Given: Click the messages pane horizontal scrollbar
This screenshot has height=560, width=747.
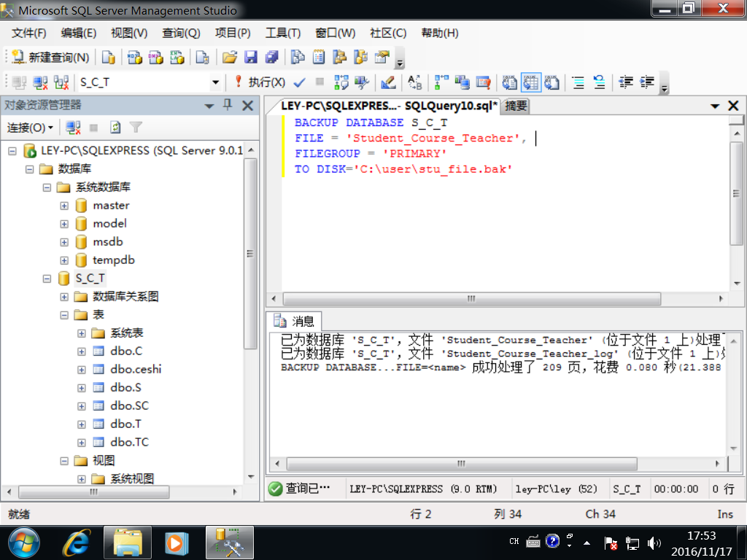Looking at the screenshot, I should tap(462, 463).
